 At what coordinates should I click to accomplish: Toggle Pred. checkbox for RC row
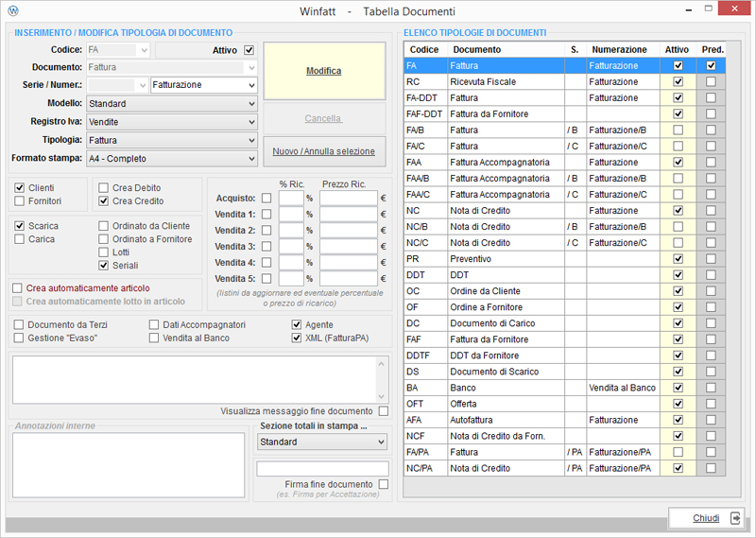[x=711, y=81]
